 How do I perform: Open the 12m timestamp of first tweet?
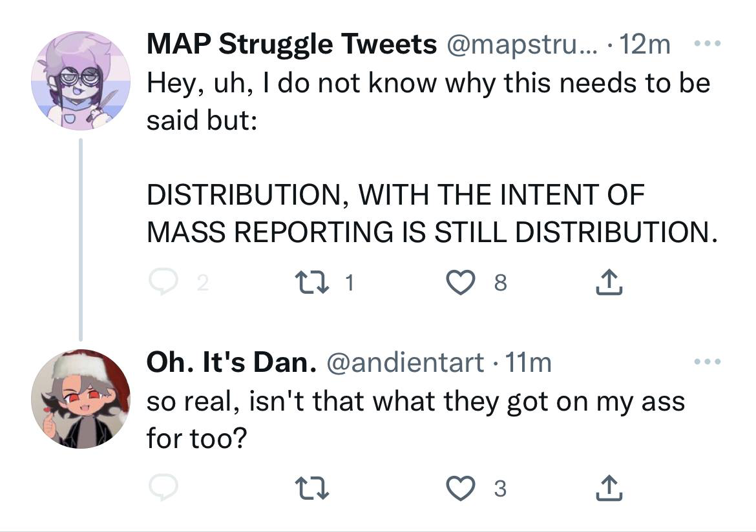pos(645,45)
